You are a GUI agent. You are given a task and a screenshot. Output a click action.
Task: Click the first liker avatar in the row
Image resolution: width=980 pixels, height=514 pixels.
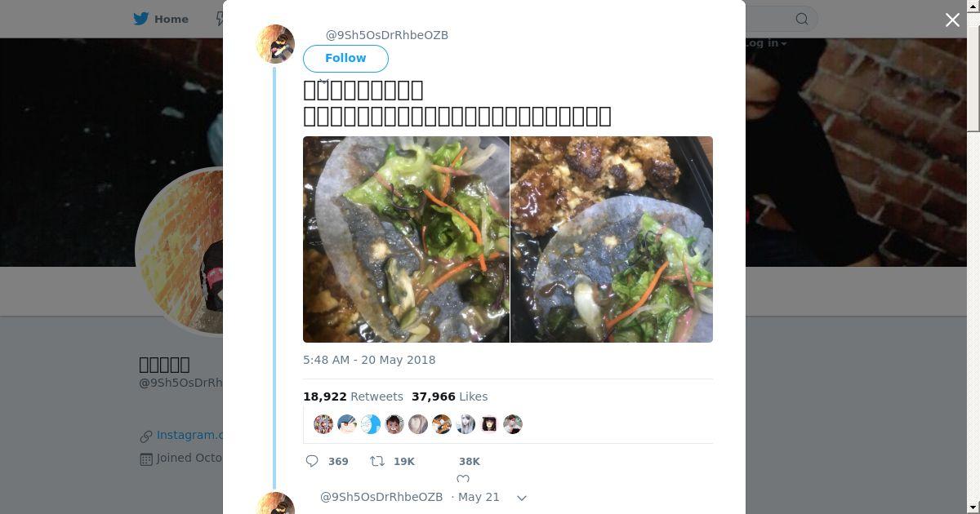[323, 424]
